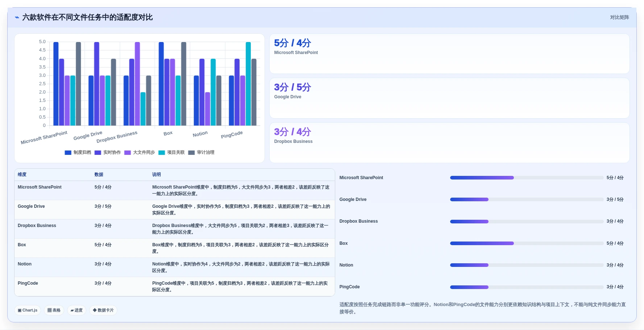The image size is (644, 330).
Task: Open the Dropbox Business 3分 / 4分 score card
Action: (449, 143)
